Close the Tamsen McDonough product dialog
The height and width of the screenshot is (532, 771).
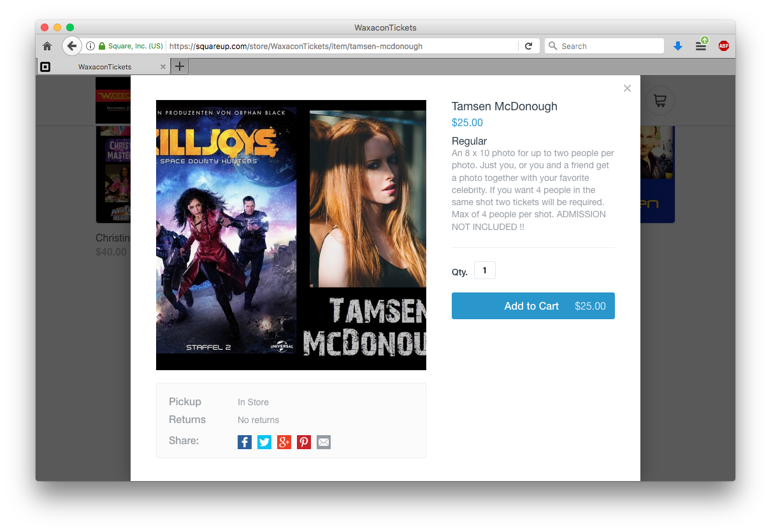[627, 89]
